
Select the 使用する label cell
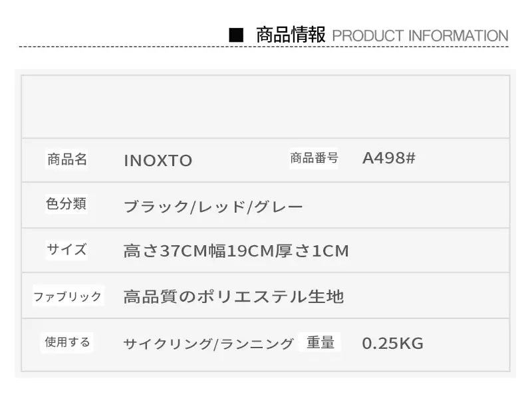coord(67,342)
